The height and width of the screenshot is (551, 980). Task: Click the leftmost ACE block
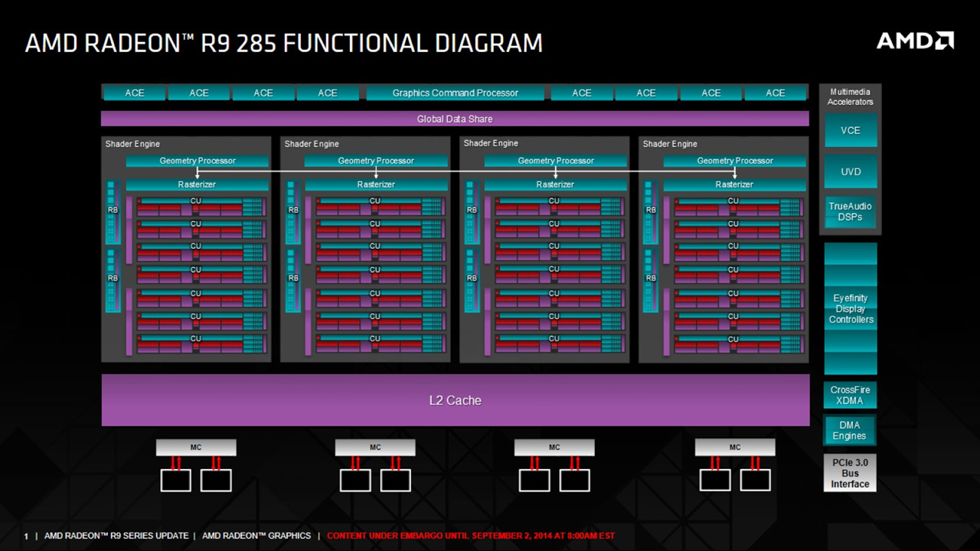[135, 93]
